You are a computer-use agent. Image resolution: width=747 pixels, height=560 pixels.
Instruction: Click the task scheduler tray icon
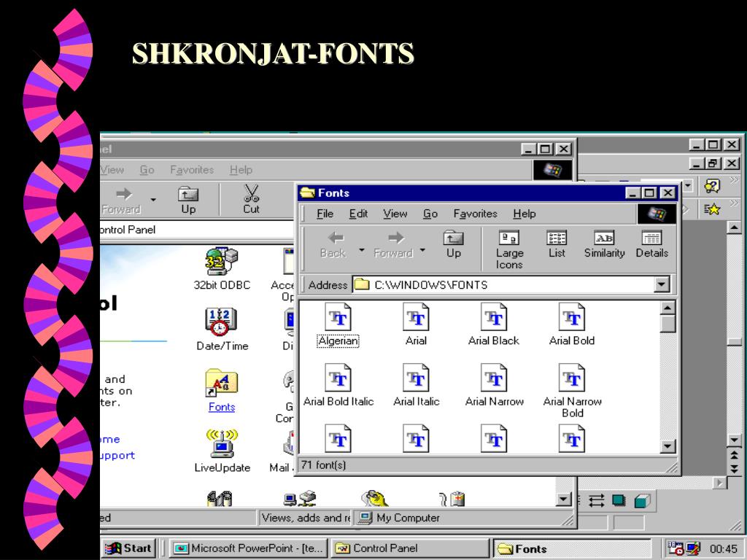click(x=676, y=548)
